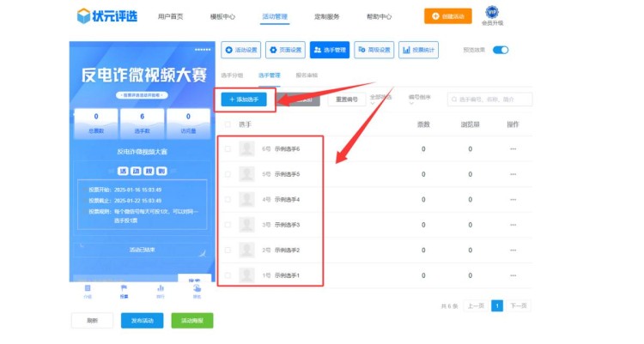Click the green 活动海报 button

[x=191, y=321]
